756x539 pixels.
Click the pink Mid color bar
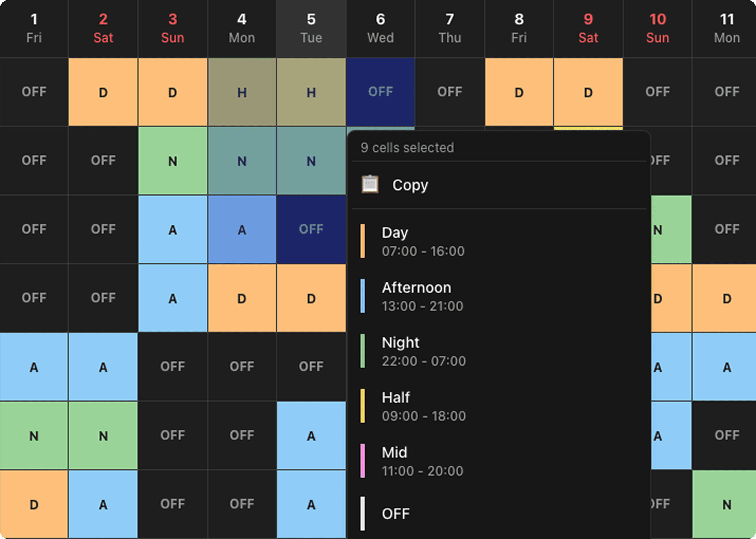(363, 461)
